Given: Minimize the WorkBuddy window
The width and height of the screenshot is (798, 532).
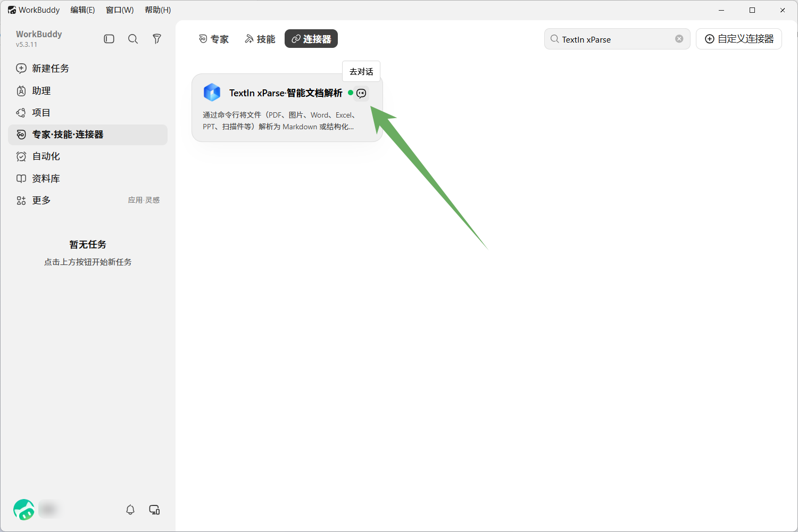Looking at the screenshot, I should coord(722,10).
